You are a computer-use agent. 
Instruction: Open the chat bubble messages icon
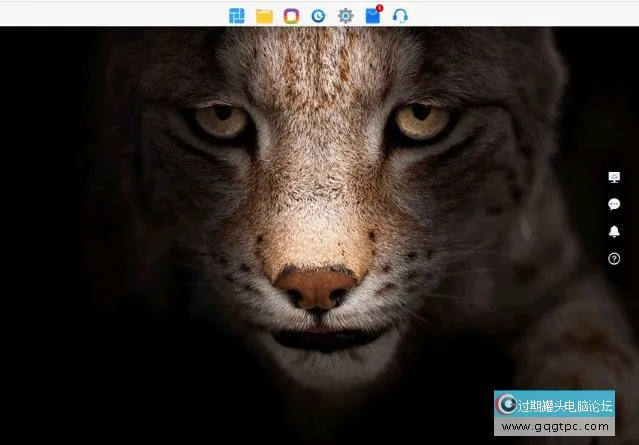(614, 204)
